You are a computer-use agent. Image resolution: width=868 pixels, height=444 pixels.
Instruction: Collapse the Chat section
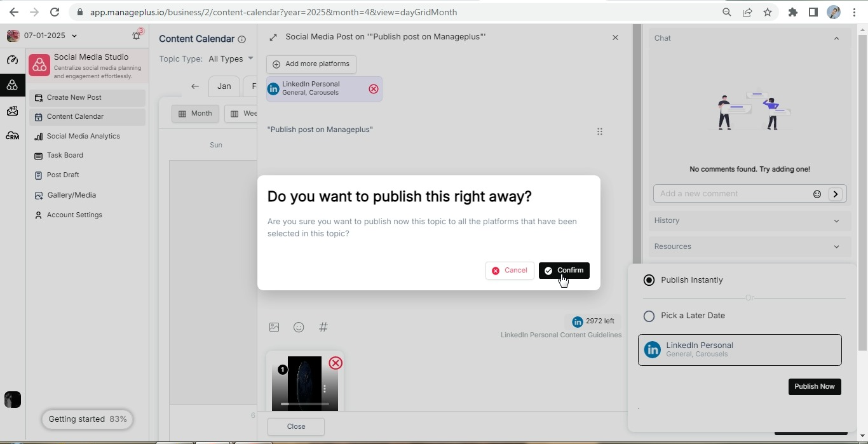[x=836, y=38]
